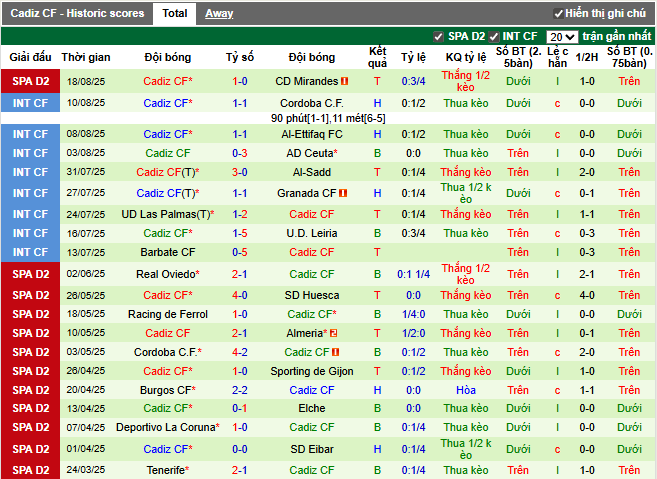This screenshot has height=479, width=657.
Task: Click the red card icon next to Cadiz CF on 03/05/25
Action: point(336,352)
